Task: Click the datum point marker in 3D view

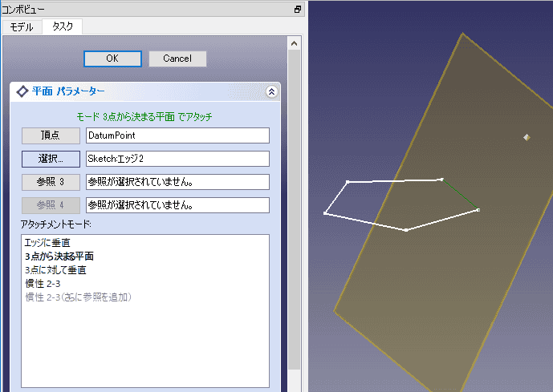Action: tap(527, 137)
